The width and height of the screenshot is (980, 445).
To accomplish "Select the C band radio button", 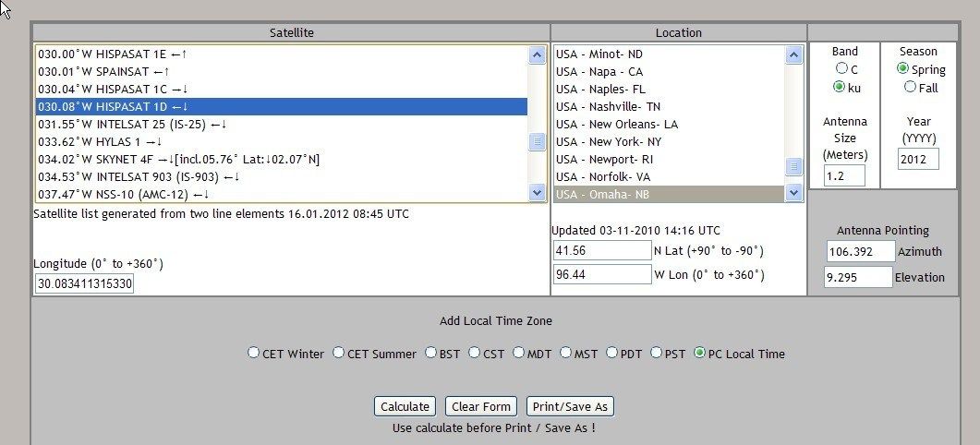I will (x=841, y=68).
